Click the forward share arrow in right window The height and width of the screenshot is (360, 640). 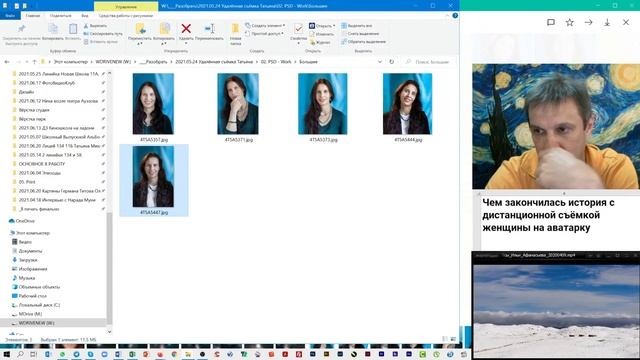[588, 22]
